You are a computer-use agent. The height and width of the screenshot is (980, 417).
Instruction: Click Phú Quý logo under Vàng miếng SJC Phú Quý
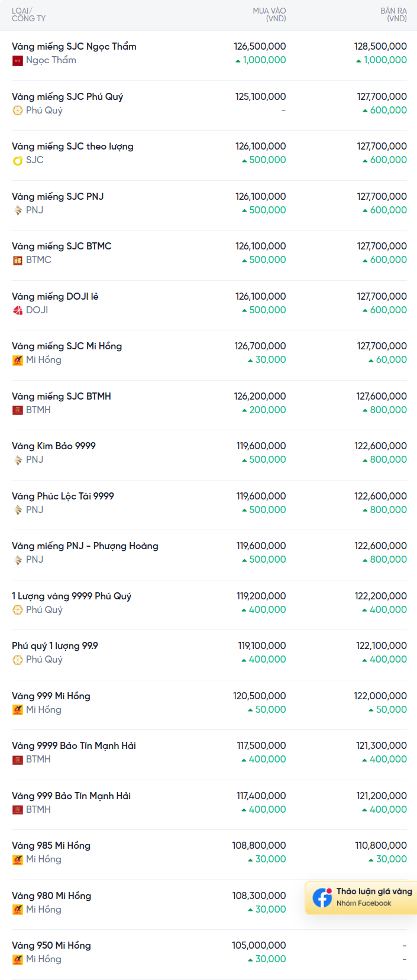coord(18,111)
